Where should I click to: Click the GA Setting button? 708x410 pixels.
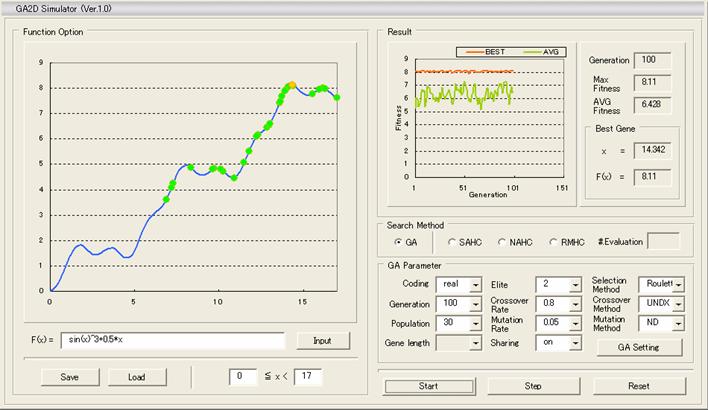click(639, 348)
